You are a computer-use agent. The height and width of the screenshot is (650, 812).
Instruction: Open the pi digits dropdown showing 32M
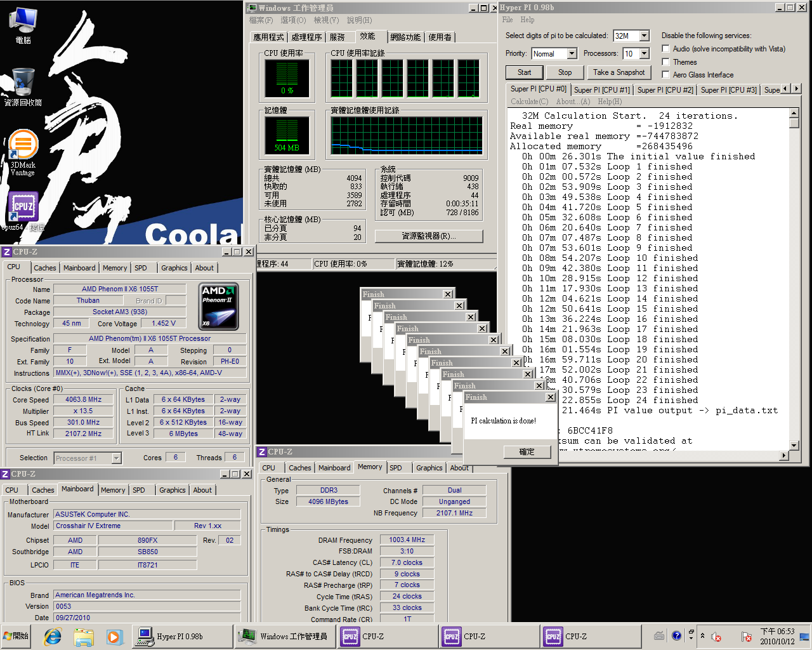click(644, 36)
